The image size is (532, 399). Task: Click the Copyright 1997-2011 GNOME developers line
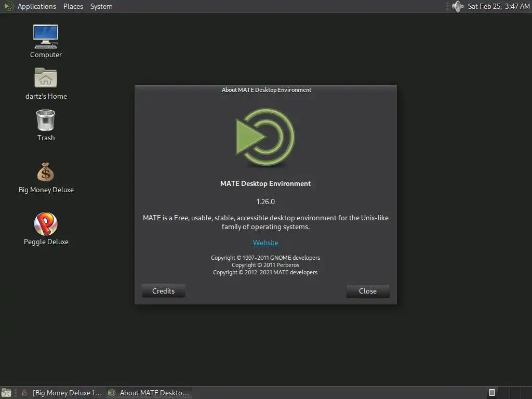coord(265,258)
